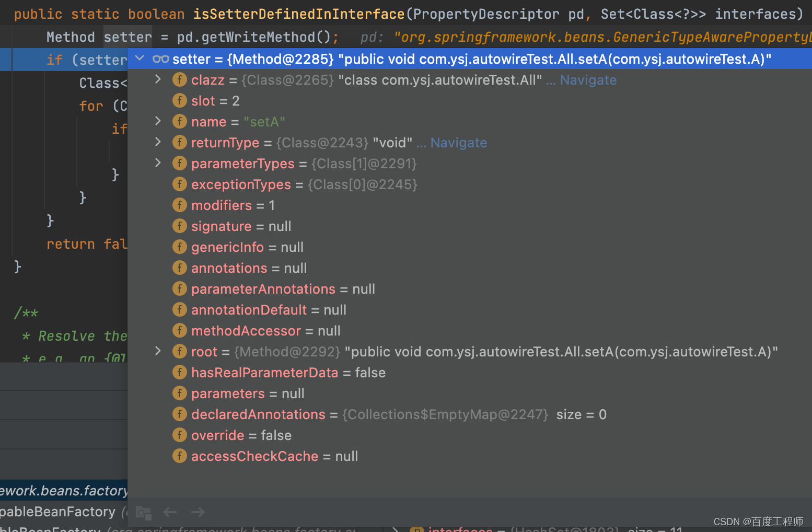Click the field icon beside hasRealParameterData

point(180,373)
